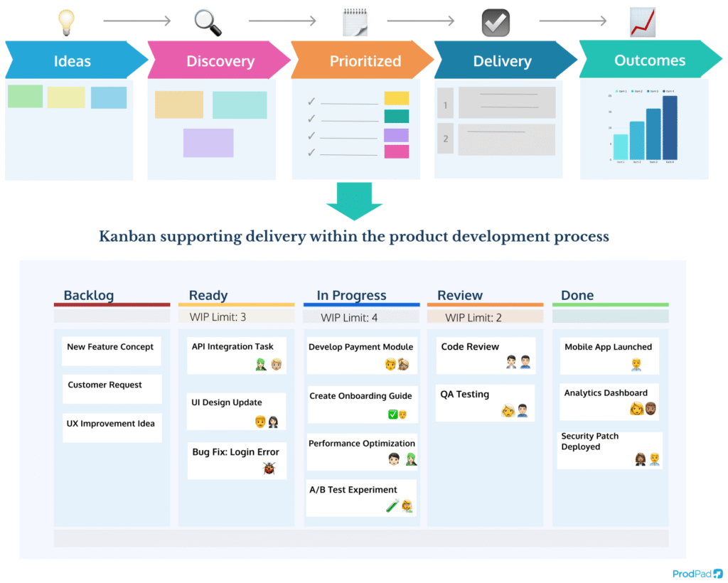Open the UX Improvement Idea card
The image size is (728, 583).
pyautogui.click(x=112, y=428)
